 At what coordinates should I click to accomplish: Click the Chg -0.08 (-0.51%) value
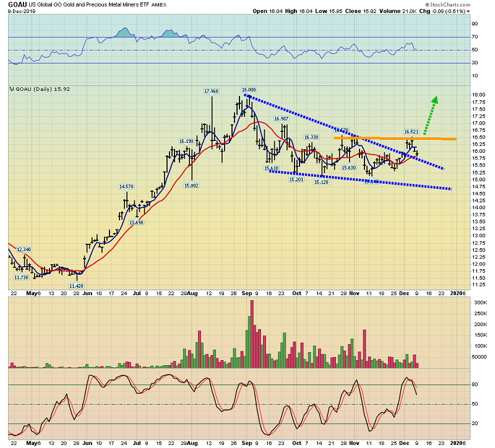[x=442, y=11]
